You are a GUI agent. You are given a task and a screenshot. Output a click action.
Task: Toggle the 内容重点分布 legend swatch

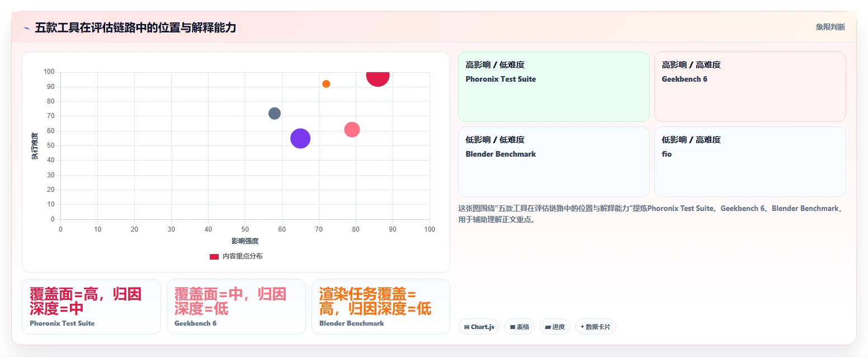pyautogui.click(x=214, y=256)
